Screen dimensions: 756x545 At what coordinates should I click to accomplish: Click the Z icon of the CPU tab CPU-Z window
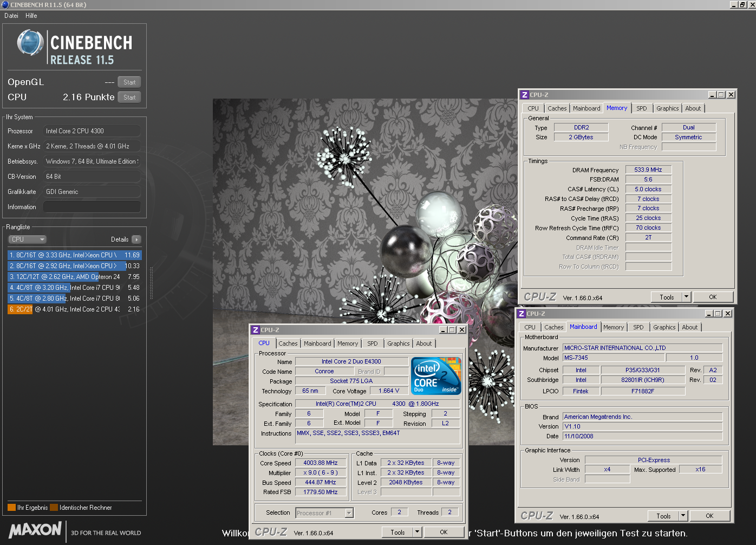(x=255, y=330)
